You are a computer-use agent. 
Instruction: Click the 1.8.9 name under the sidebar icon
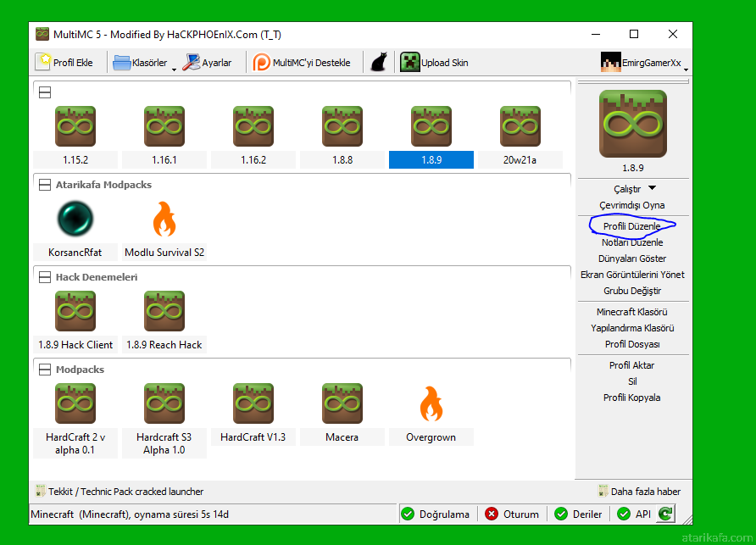(632, 168)
